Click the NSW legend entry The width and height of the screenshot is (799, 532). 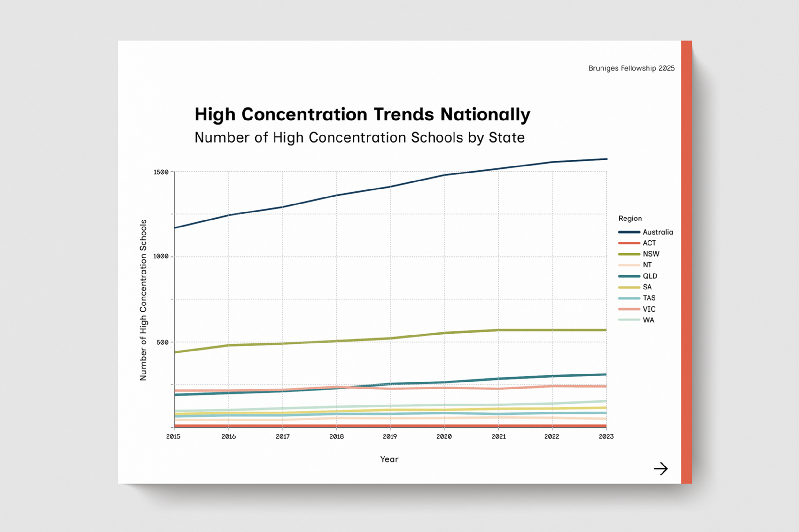(650, 254)
